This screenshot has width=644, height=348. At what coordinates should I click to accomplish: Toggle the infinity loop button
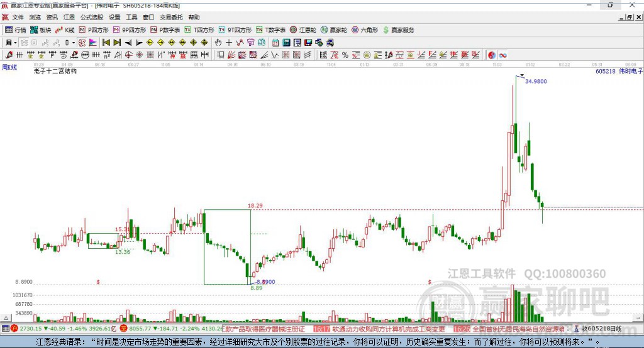(x=502, y=55)
